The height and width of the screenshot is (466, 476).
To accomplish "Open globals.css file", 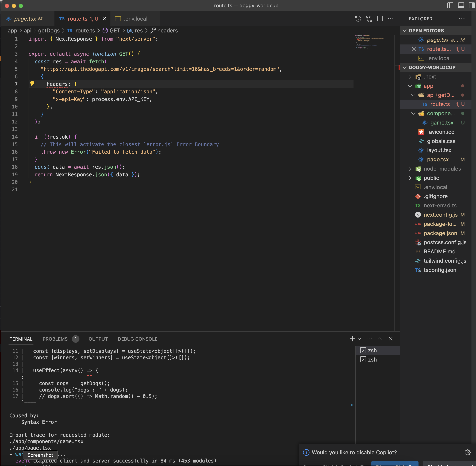I will (x=436, y=141).
